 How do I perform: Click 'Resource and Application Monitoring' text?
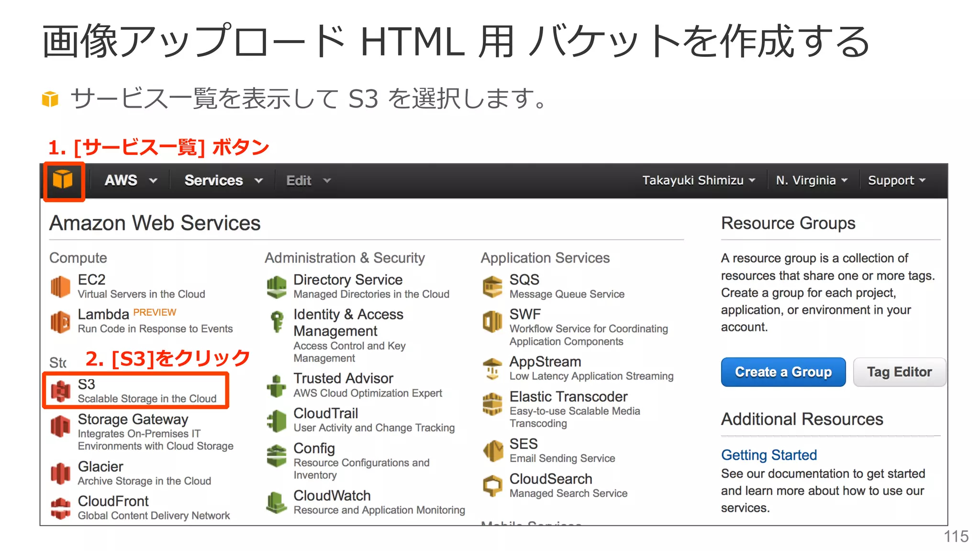point(379,510)
